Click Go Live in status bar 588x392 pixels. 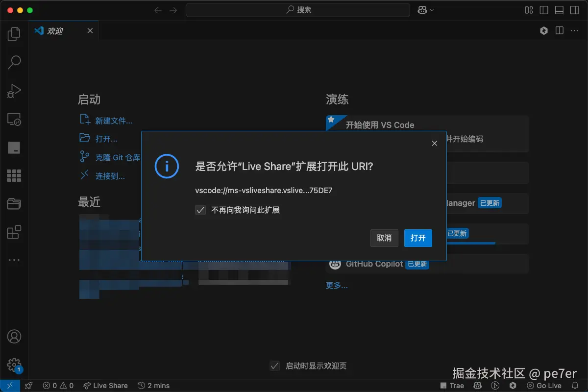[543, 386]
